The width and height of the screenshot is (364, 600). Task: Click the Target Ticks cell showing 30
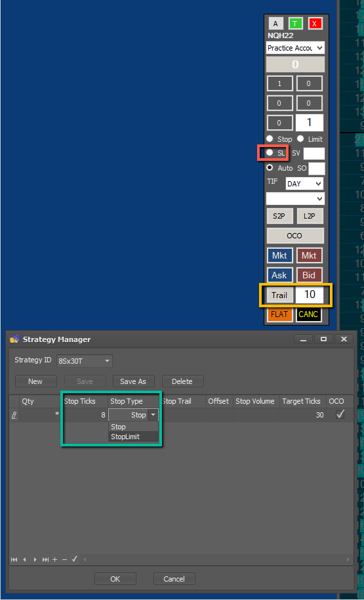click(x=302, y=415)
